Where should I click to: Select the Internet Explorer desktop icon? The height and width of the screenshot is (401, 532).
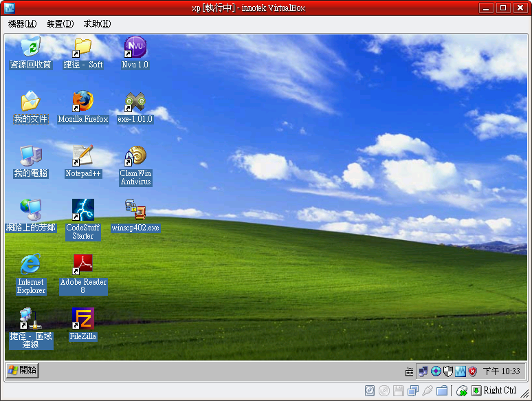tap(30, 265)
